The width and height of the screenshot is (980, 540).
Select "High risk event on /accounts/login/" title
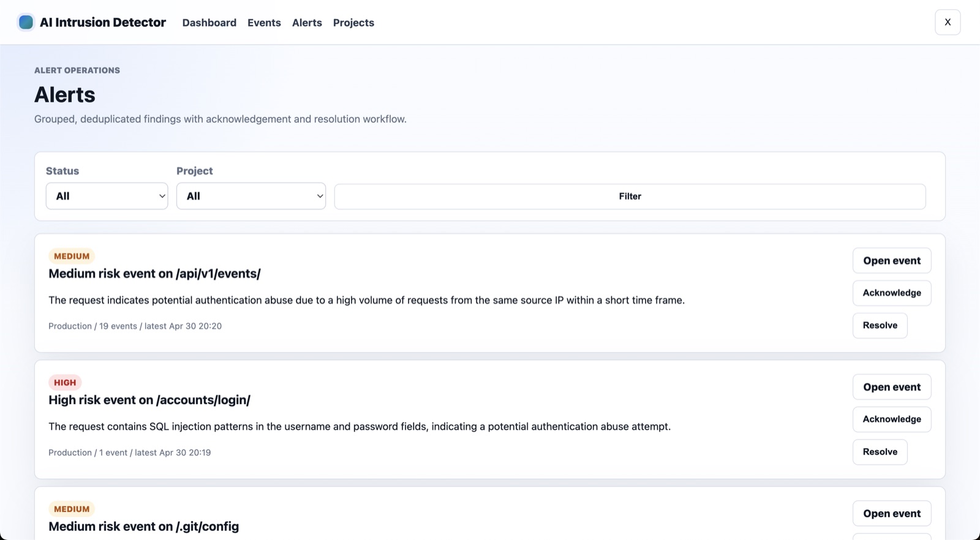[149, 400]
